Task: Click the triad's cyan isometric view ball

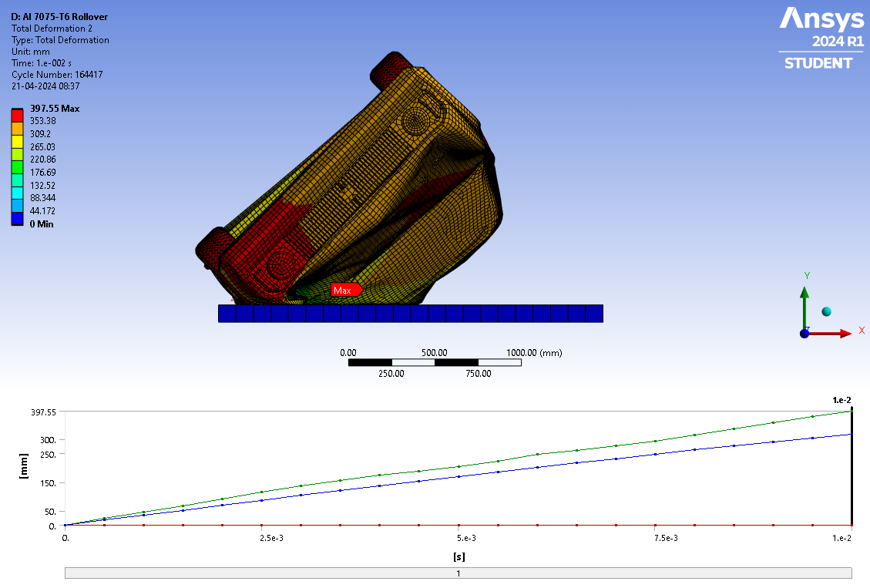Action: click(827, 312)
